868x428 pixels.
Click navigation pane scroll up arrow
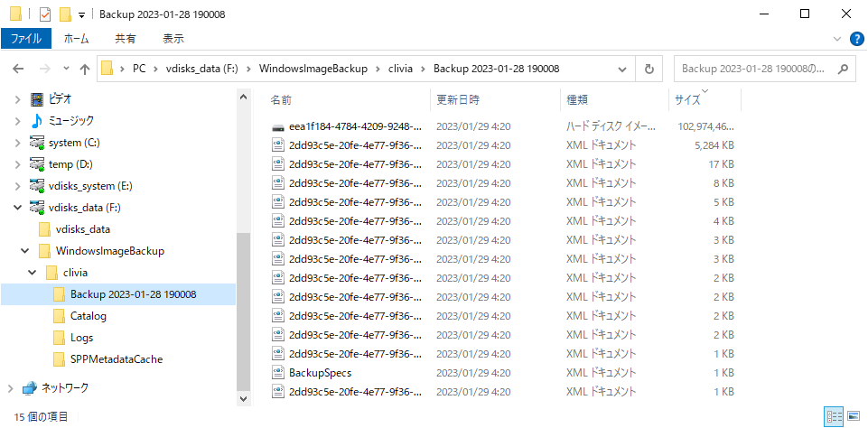point(244,97)
